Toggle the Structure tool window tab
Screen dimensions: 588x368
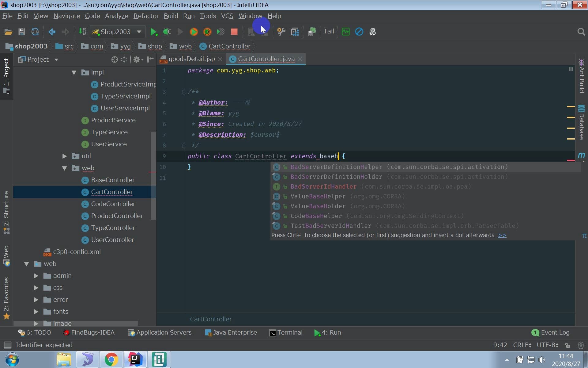[x=6, y=213]
